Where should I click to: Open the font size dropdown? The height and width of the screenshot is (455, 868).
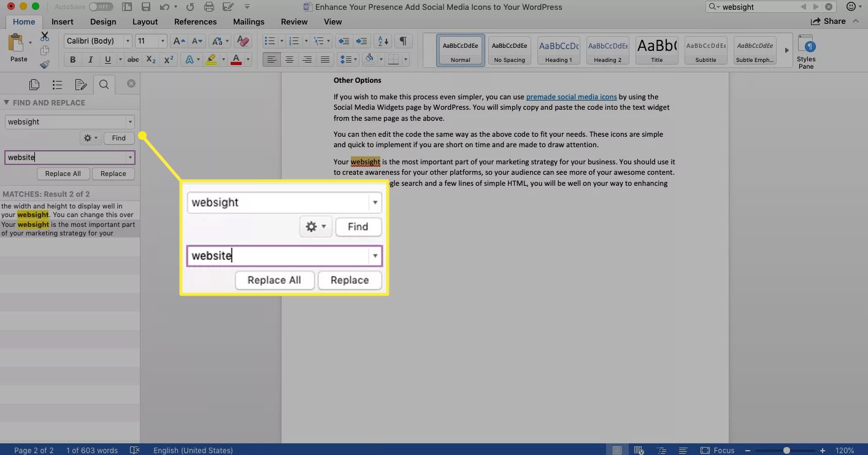163,41
